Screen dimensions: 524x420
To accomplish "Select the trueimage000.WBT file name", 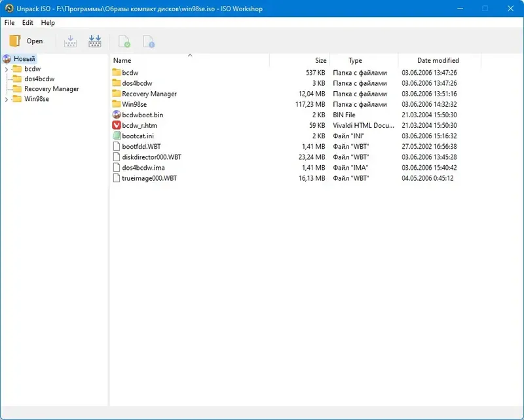I will 149,178.
